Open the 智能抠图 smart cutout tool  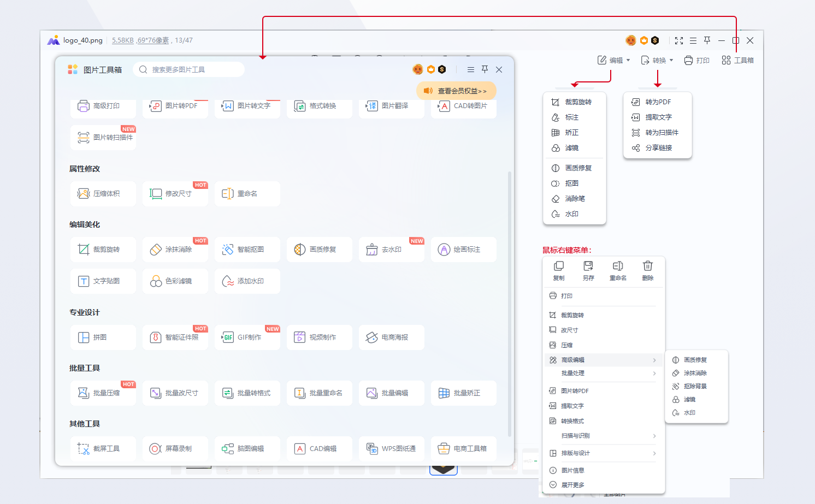(x=247, y=250)
